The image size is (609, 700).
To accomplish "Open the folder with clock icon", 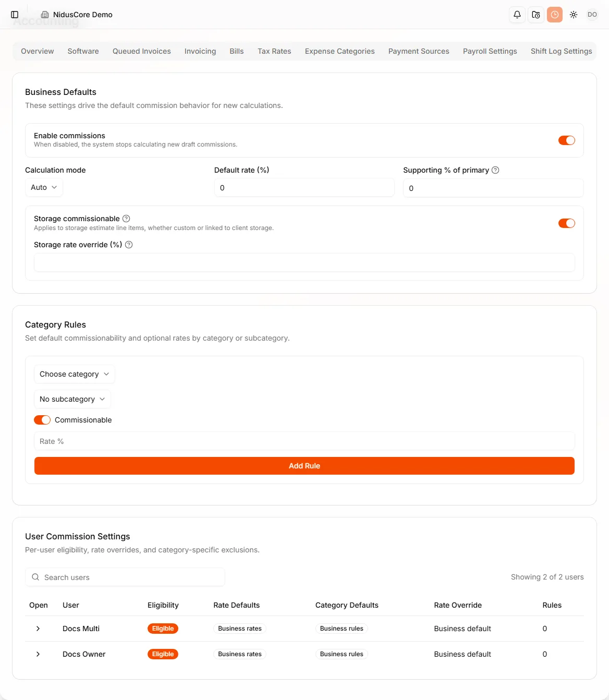I will 536,15.
